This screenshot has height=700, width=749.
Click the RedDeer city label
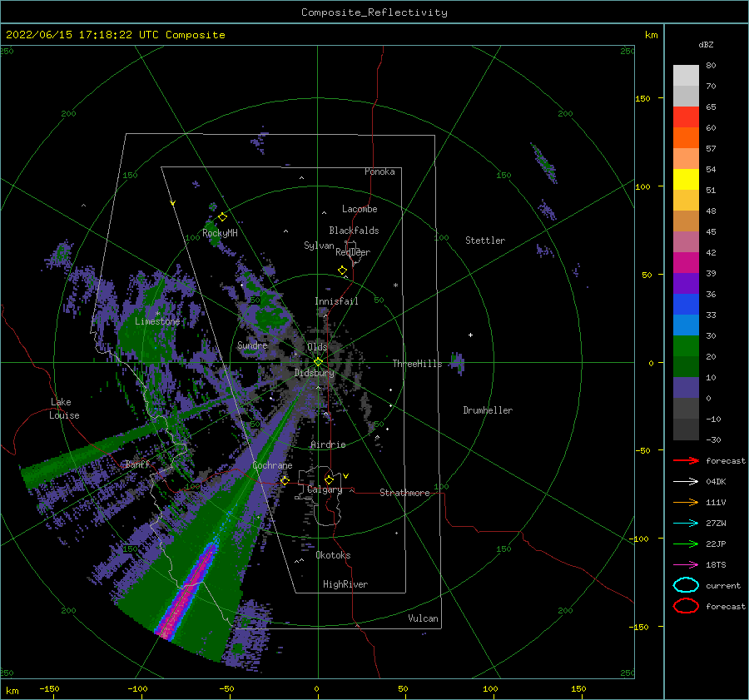[353, 252]
